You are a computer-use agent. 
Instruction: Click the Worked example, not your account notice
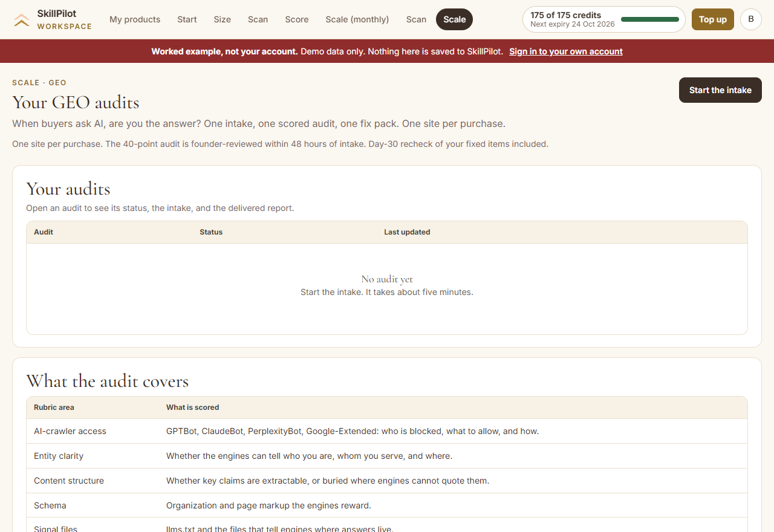click(x=224, y=51)
